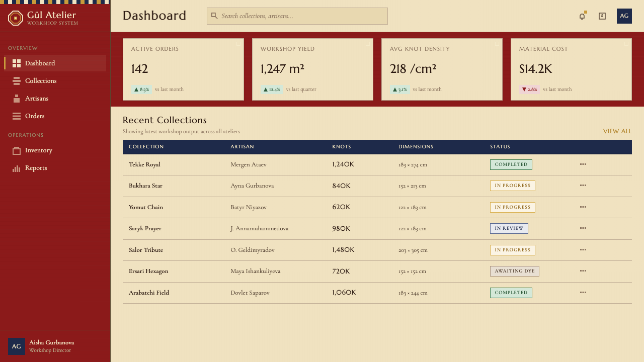Image resolution: width=644 pixels, height=362 pixels.
Task: Open the Active Orders card
Action: [183, 69]
